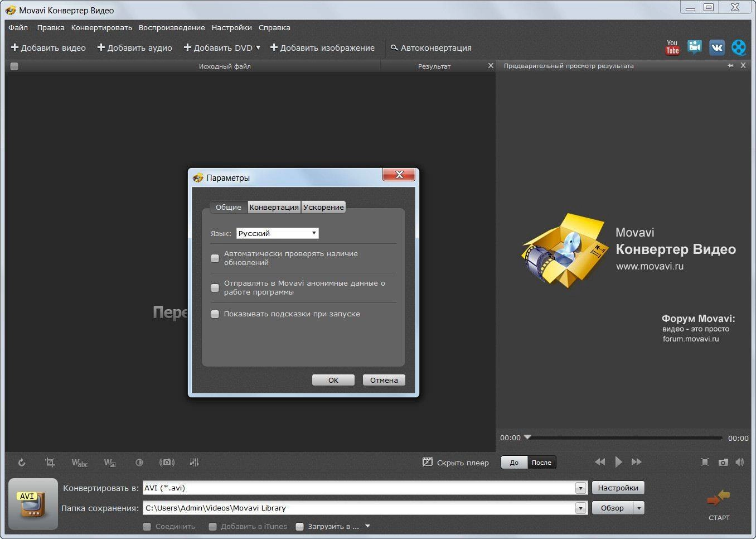Open the forum.movavi.ru link
The width and height of the screenshot is (756, 539).
click(x=691, y=339)
